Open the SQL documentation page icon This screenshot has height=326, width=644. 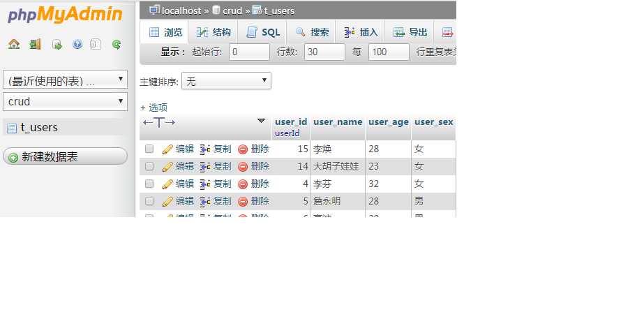[x=96, y=44]
